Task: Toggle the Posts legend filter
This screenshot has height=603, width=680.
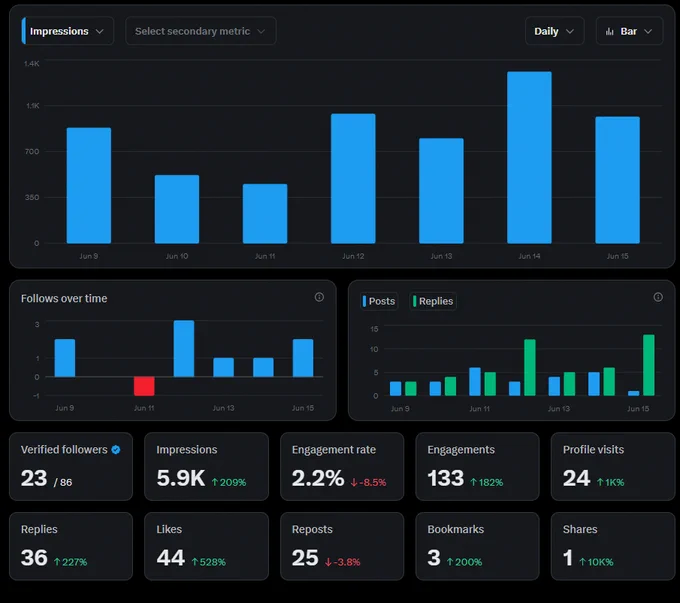Action: (x=379, y=301)
